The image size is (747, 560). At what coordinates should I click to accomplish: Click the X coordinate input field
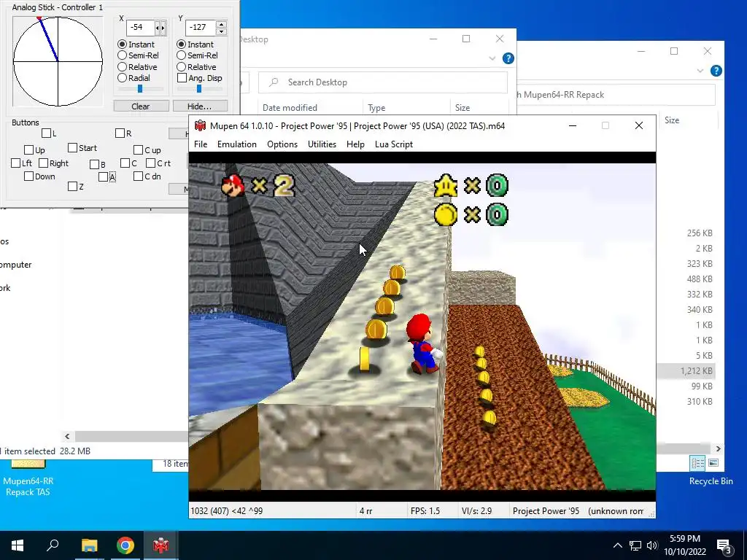point(141,28)
